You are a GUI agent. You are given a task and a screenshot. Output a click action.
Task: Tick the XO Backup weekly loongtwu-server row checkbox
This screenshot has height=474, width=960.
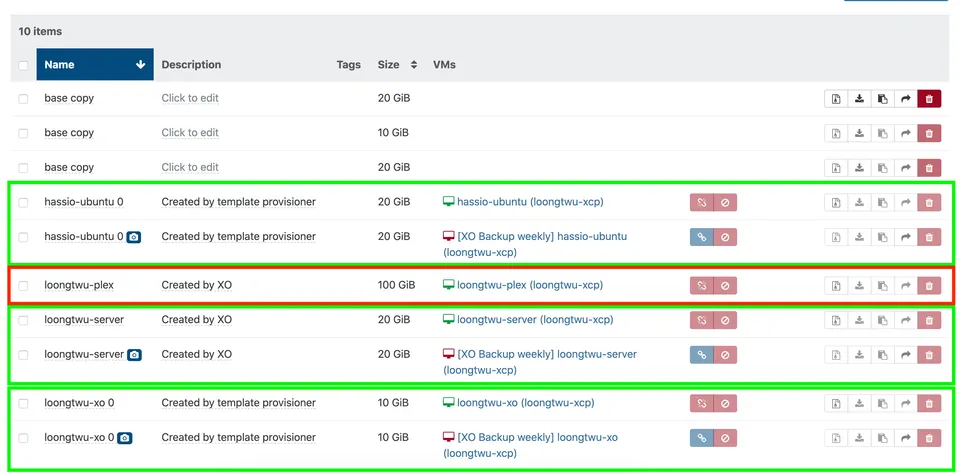click(23, 355)
